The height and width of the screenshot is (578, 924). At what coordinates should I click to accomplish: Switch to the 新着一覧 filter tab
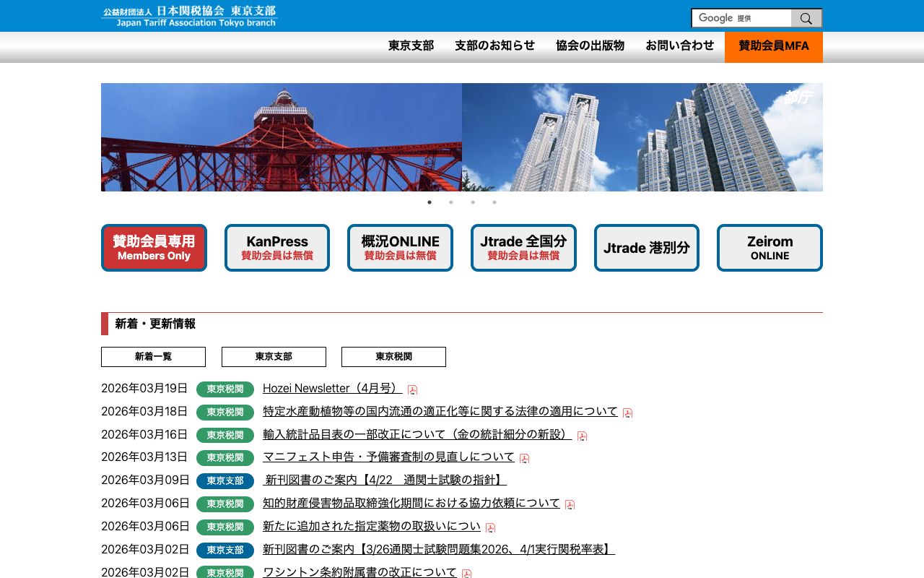(x=153, y=357)
